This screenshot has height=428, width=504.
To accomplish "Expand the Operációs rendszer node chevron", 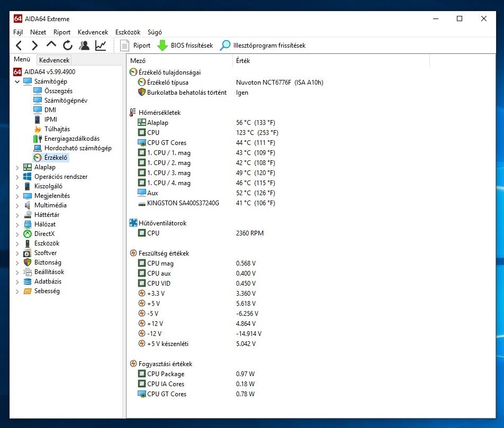I will coord(17,177).
